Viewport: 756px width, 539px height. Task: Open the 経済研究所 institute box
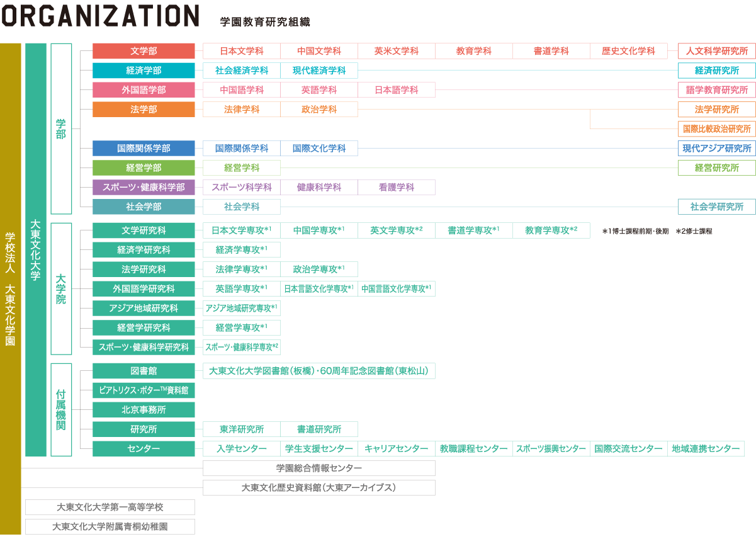point(717,71)
